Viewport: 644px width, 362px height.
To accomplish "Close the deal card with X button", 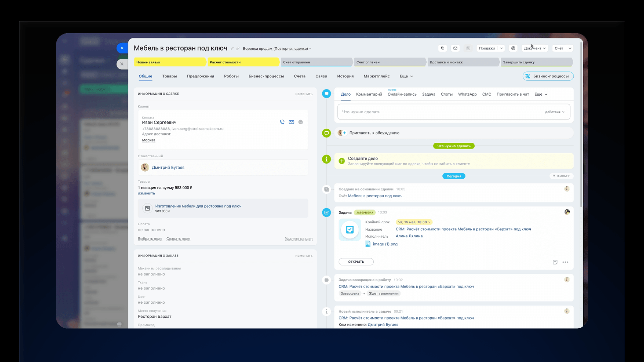I will point(122,48).
